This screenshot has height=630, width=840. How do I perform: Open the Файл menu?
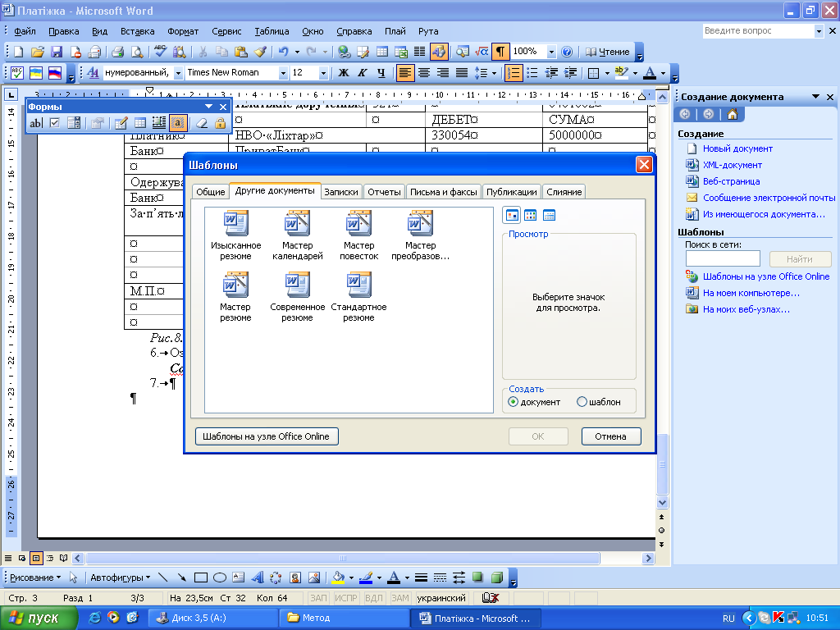pos(25,31)
